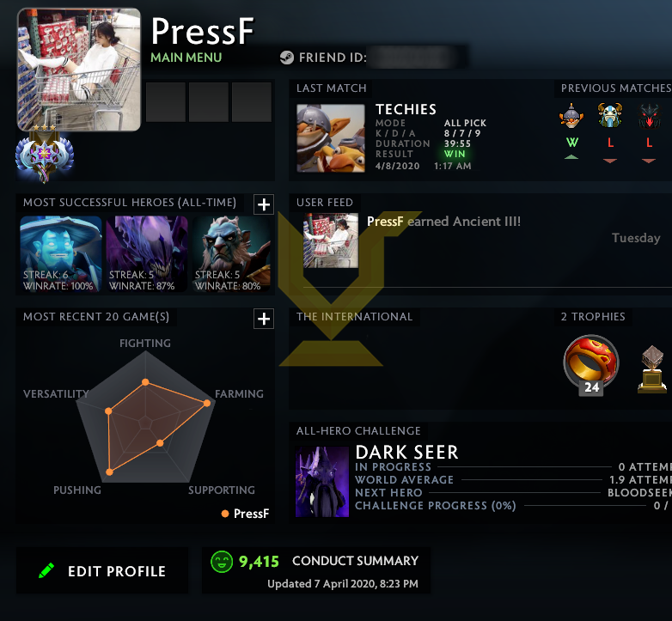Open the Techies last match portrait
Viewport: 672px width, 621px height.
tap(331, 138)
